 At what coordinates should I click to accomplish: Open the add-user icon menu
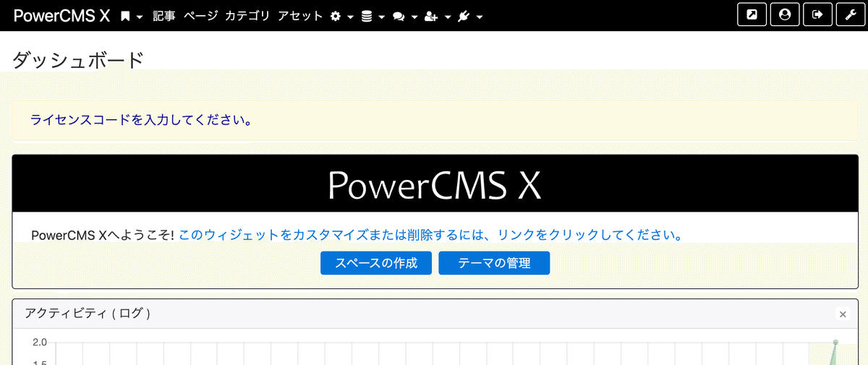coord(437,16)
